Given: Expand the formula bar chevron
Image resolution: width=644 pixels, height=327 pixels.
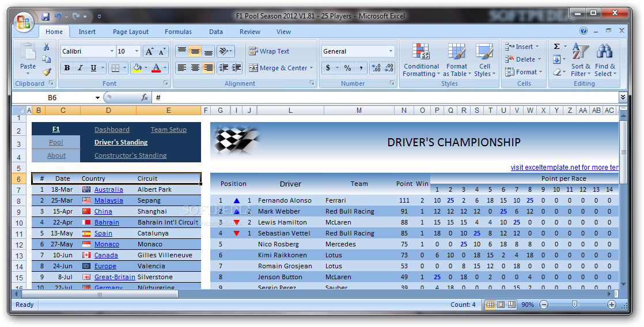Looking at the screenshot, I should [623, 97].
